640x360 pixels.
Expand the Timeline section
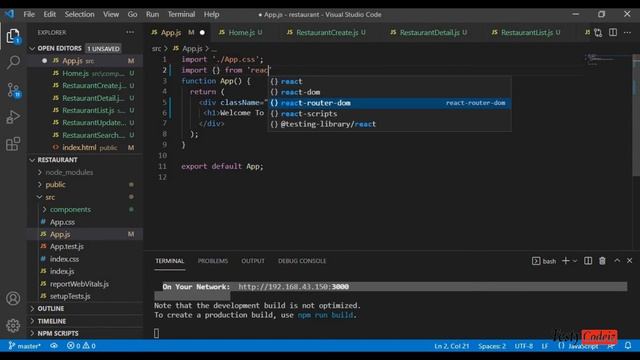pyautogui.click(x=32, y=321)
